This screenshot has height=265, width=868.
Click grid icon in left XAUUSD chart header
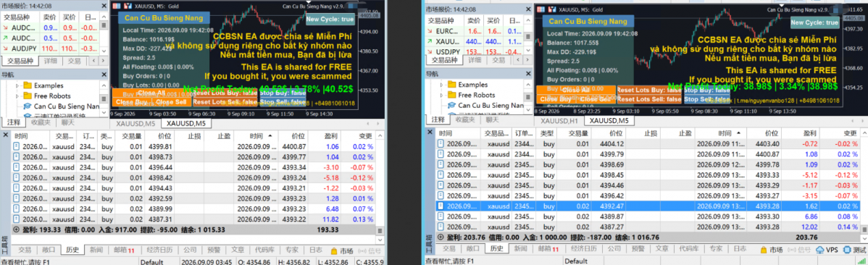click(x=116, y=6)
